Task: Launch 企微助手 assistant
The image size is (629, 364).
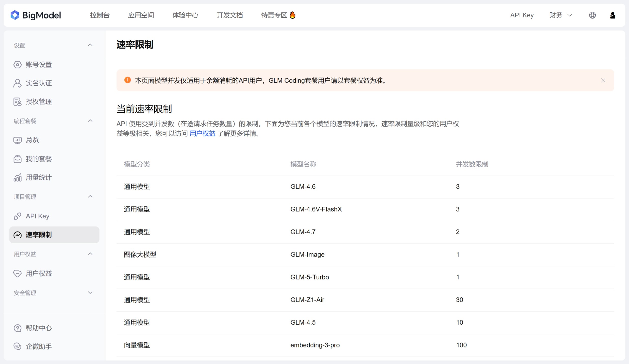Action: click(x=38, y=346)
